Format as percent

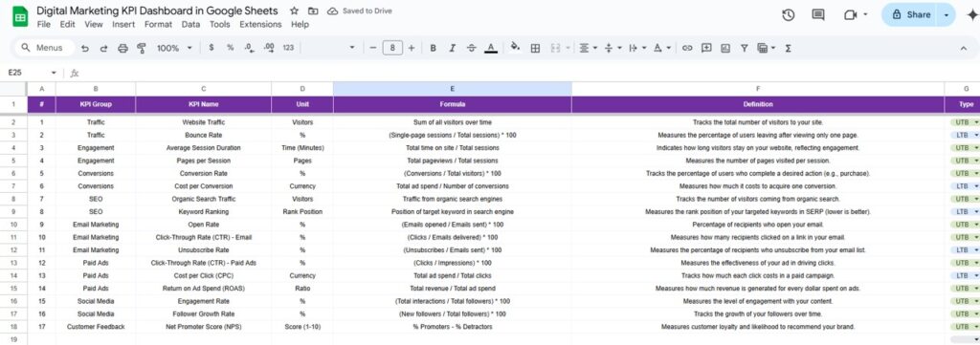pyautogui.click(x=230, y=48)
